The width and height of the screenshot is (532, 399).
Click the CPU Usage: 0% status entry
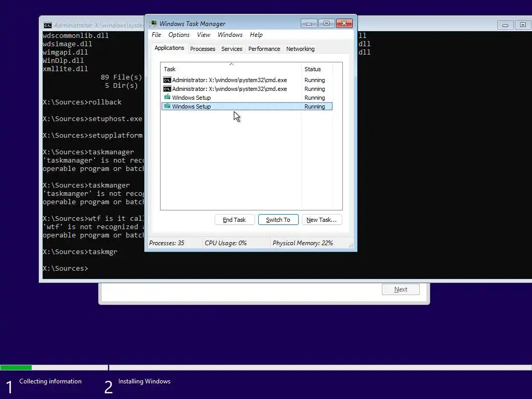[225, 243]
